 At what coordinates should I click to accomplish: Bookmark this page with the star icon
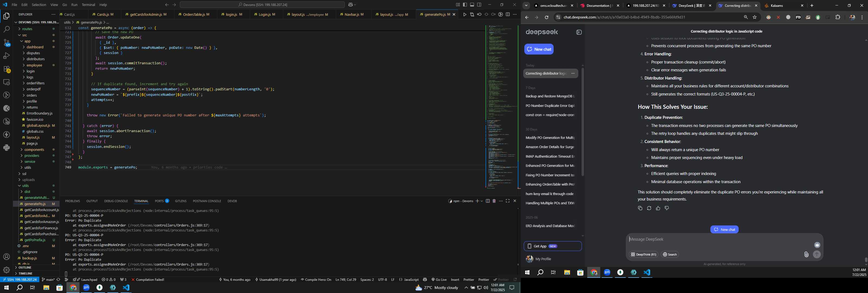tap(755, 17)
